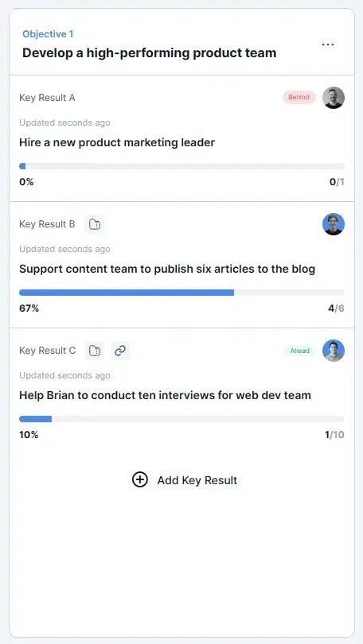Open the title 'Develop a high-performing product team'
The image size is (363, 644).
pos(149,53)
